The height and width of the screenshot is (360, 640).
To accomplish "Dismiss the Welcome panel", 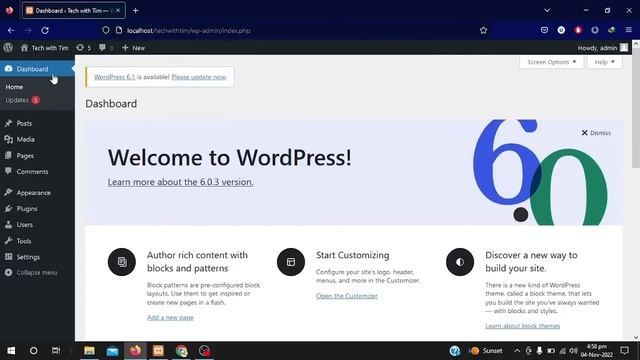I will click(596, 133).
